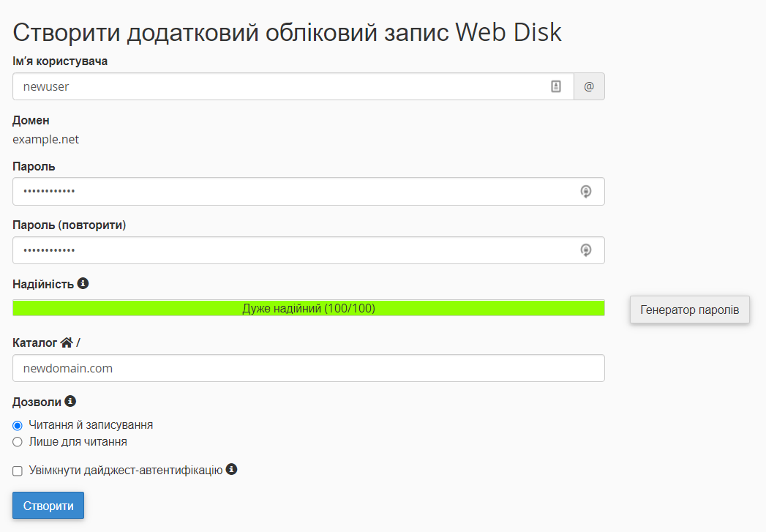The width and height of the screenshot is (766, 532).
Task: Click the example.net domain text
Action: 45,139
